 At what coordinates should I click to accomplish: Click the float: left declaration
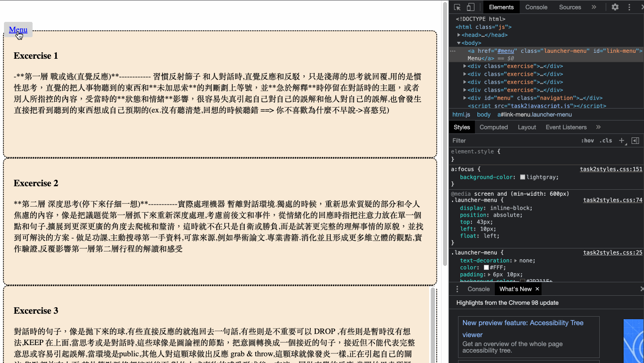coord(479,236)
